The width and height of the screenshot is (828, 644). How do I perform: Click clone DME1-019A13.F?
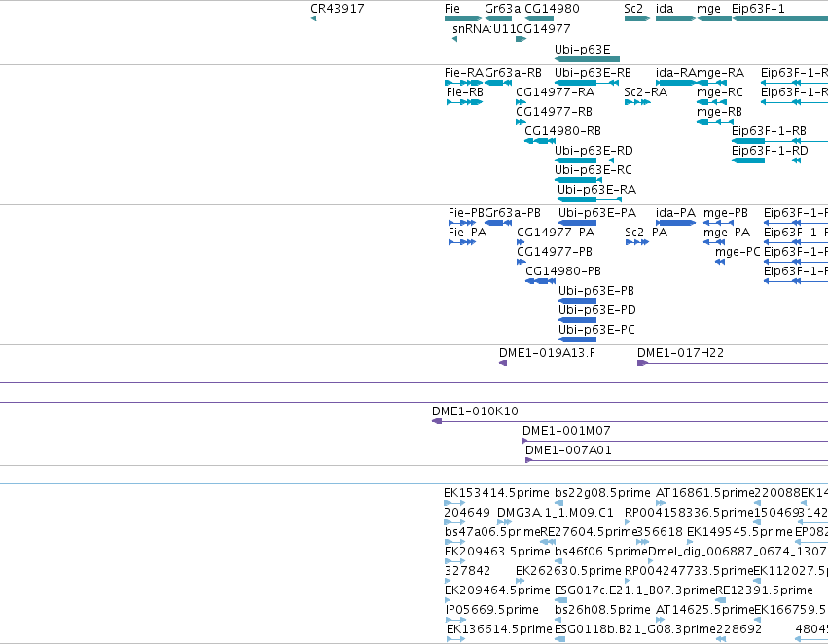tap(547, 352)
